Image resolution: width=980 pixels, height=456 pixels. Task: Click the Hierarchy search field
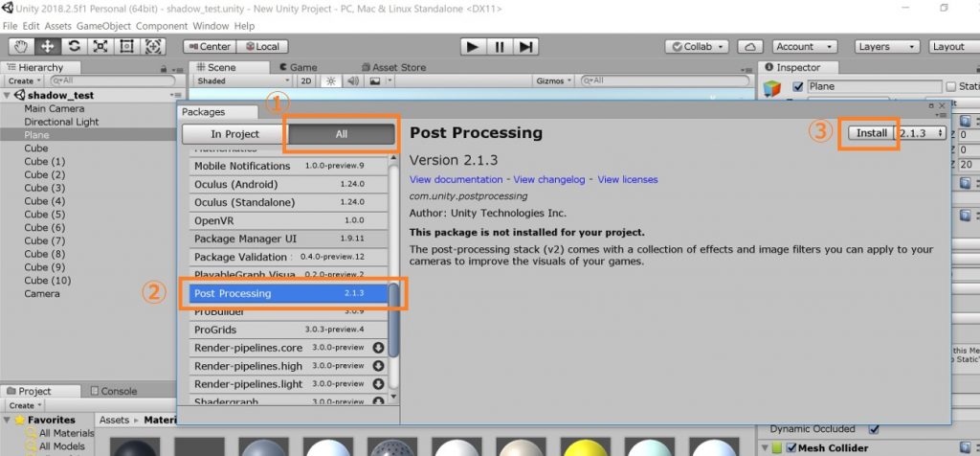tap(113, 80)
